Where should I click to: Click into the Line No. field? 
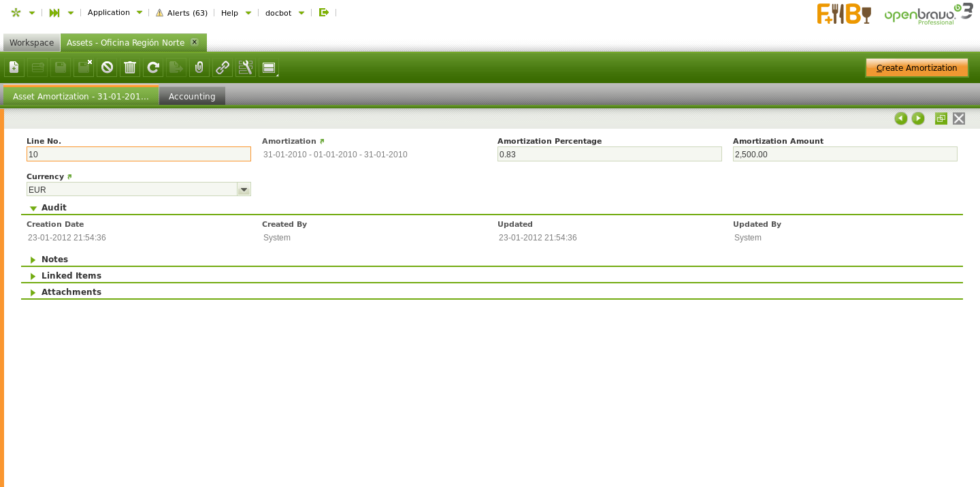pyautogui.click(x=139, y=155)
